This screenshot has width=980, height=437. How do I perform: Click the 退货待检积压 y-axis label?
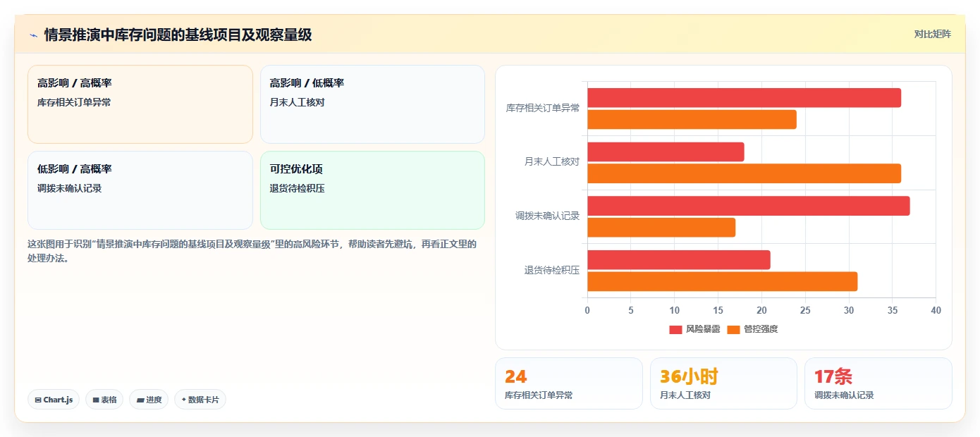[x=552, y=270]
